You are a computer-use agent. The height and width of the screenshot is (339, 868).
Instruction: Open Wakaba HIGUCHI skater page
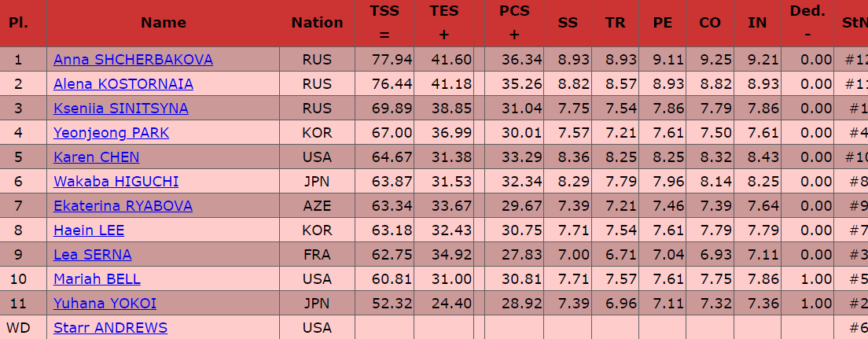pos(116,182)
